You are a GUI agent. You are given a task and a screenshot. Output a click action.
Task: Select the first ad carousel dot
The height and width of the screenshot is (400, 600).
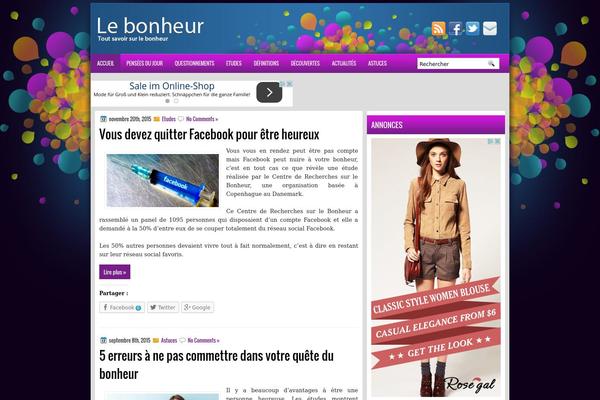tap(167, 101)
